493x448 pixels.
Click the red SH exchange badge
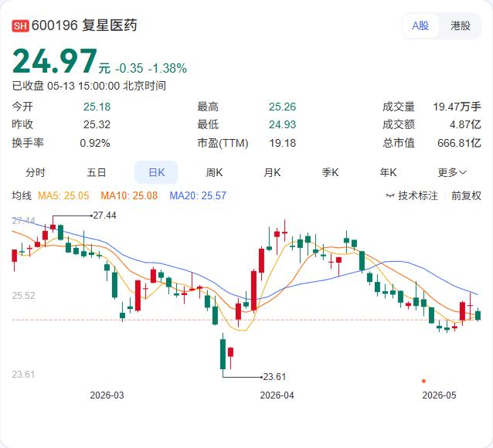click(20, 25)
